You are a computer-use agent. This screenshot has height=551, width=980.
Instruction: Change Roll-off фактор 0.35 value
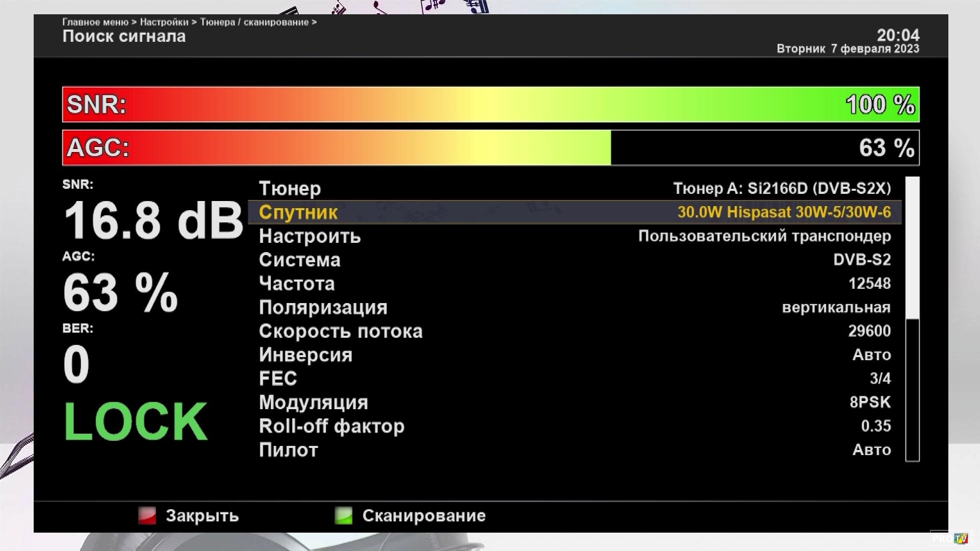875,426
